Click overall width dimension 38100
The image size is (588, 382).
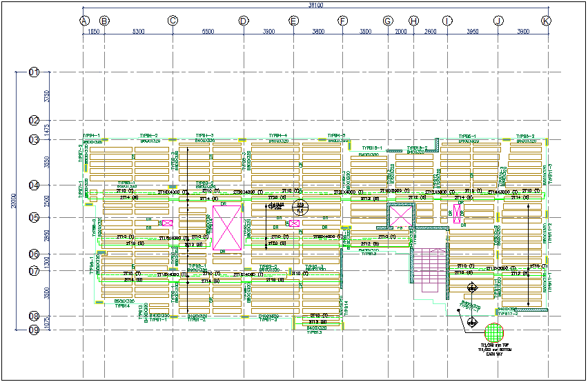(316, 6)
